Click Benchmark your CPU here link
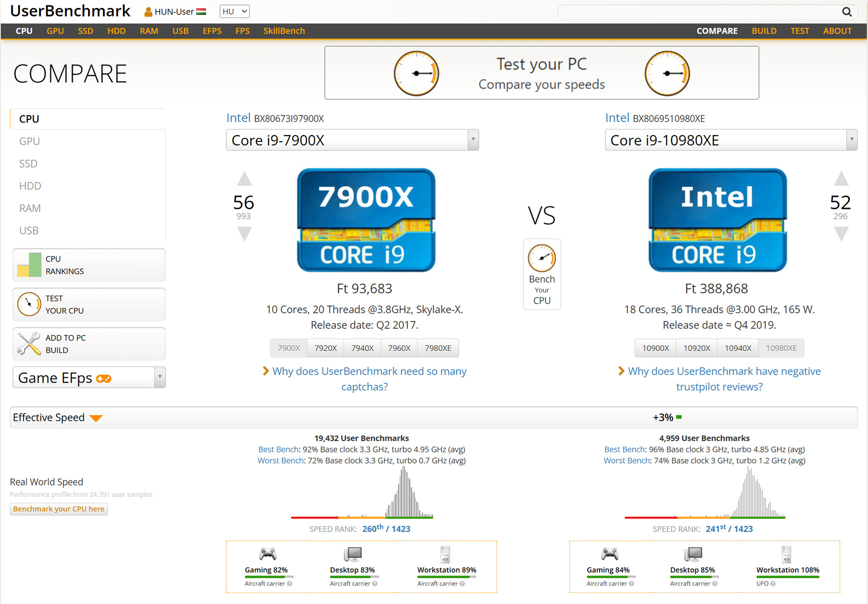The image size is (868, 604). pyautogui.click(x=59, y=509)
